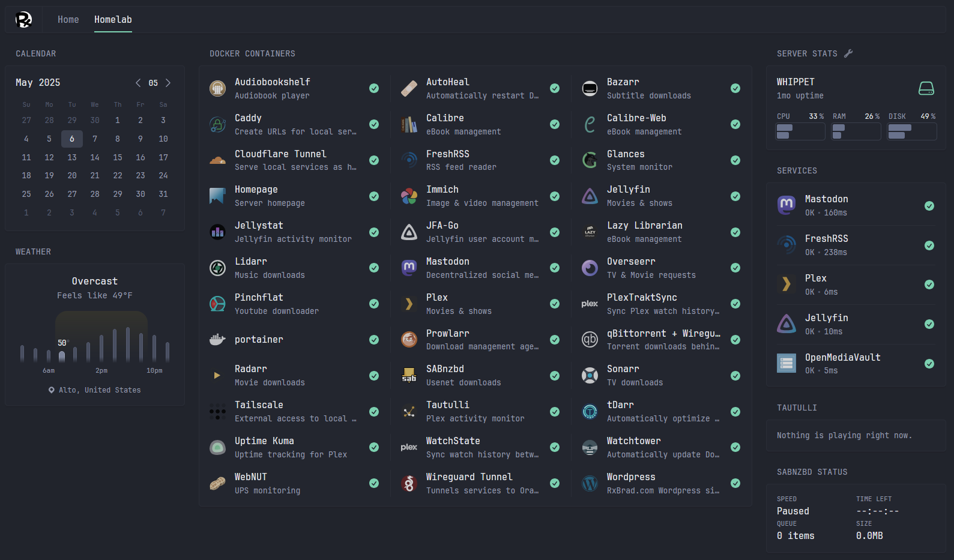Go to previous month in calendar
The image size is (954, 560).
click(138, 83)
